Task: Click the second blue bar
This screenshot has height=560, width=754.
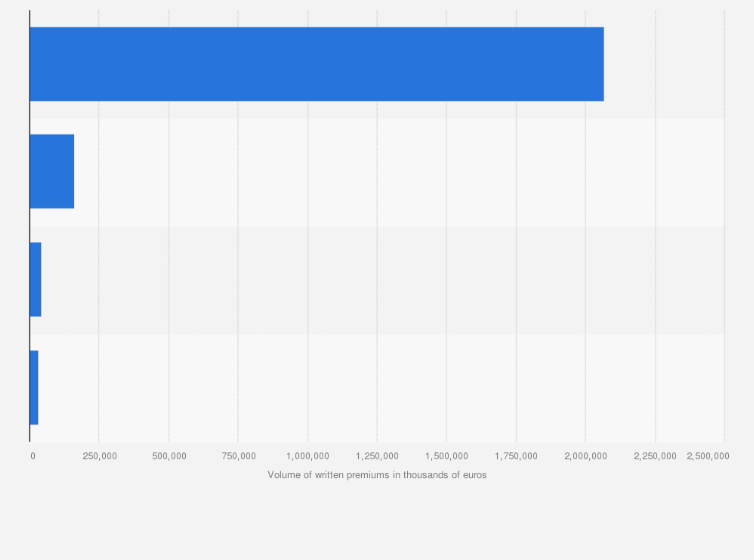Action: (x=52, y=172)
